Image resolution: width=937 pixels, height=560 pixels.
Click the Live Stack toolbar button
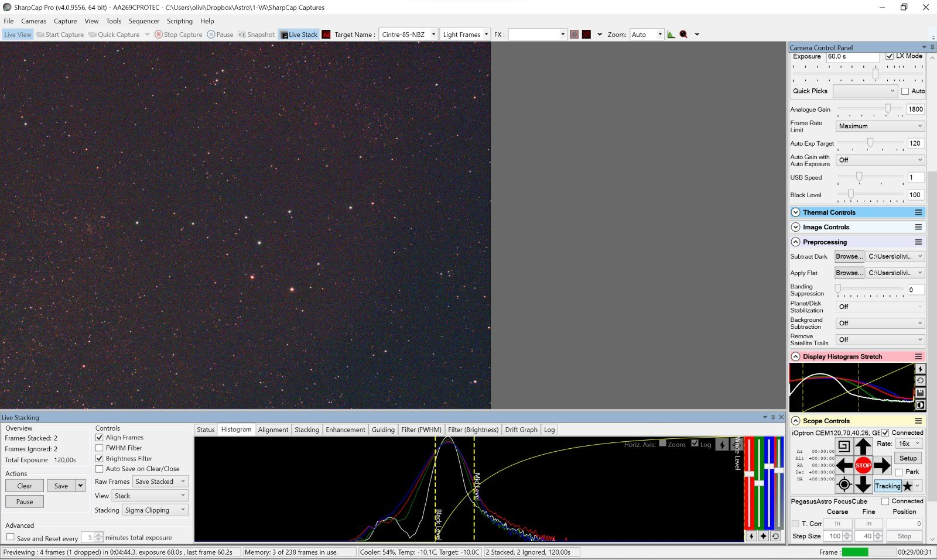pos(299,35)
